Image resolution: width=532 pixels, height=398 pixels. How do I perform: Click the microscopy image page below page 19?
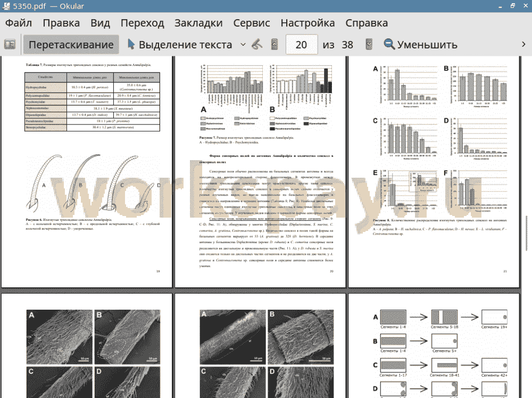[87, 346]
